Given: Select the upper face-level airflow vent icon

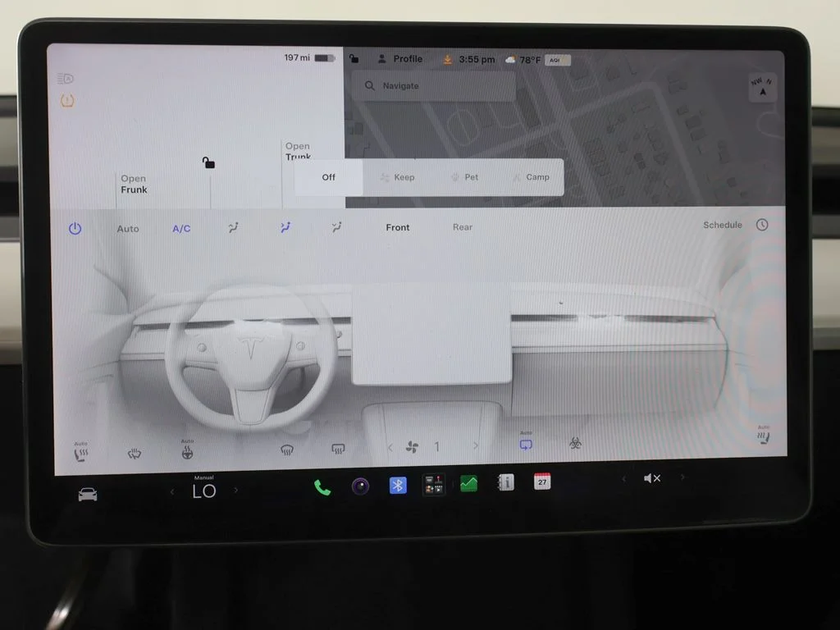Looking at the screenshot, I should click(x=233, y=228).
